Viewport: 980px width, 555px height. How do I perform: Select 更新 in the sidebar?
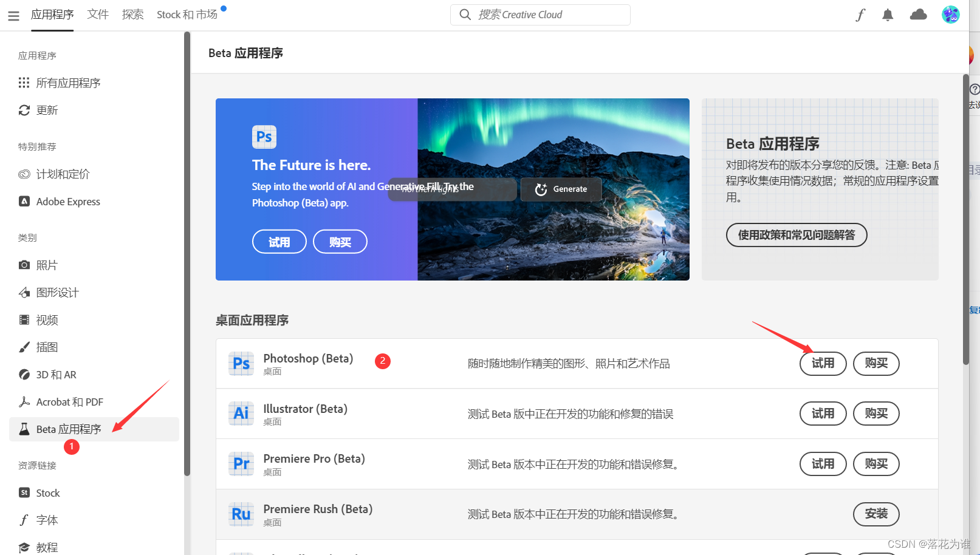94,110
